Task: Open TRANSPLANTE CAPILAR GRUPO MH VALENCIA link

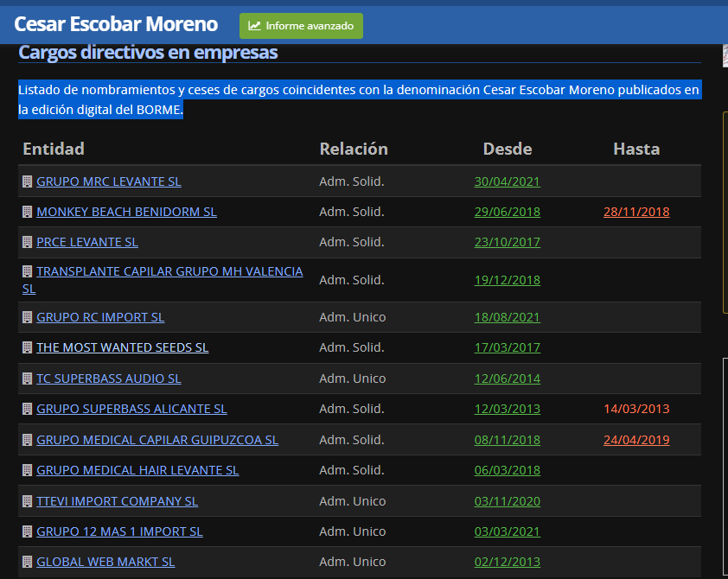Action: 169,271
